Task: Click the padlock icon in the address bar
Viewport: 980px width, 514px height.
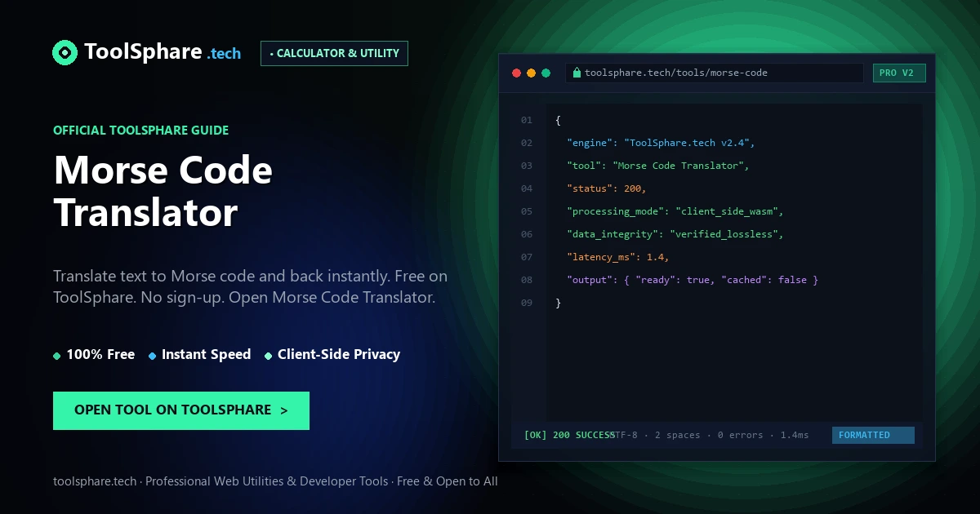Action: click(x=577, y=73)
